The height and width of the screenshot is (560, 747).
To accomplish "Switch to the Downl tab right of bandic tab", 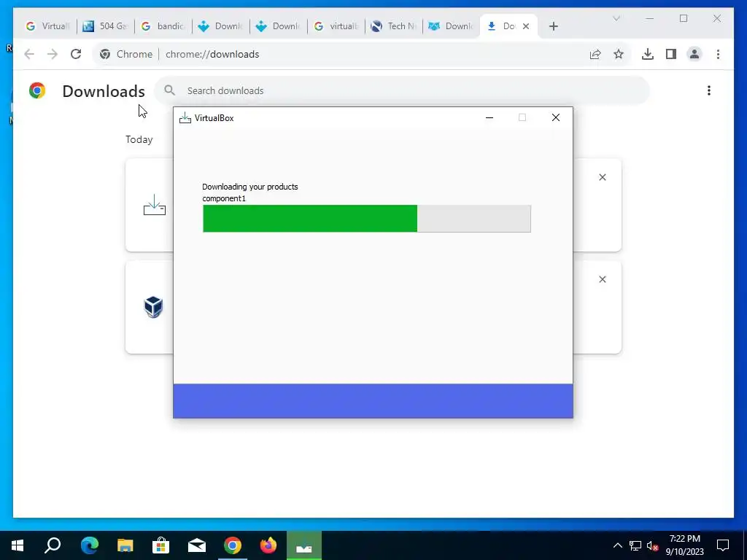I will (x=220, y=26).
